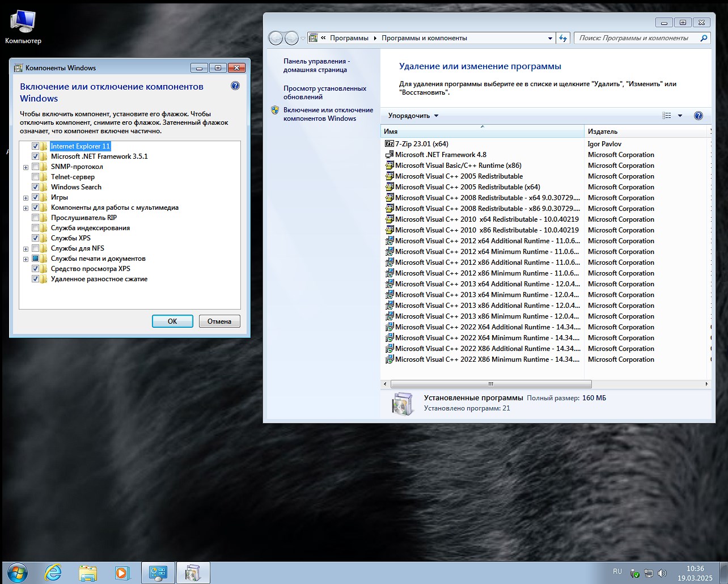Open Просмотр установленных обновлений link
Screen dimensions: 728x584
[x=325, y=92]
